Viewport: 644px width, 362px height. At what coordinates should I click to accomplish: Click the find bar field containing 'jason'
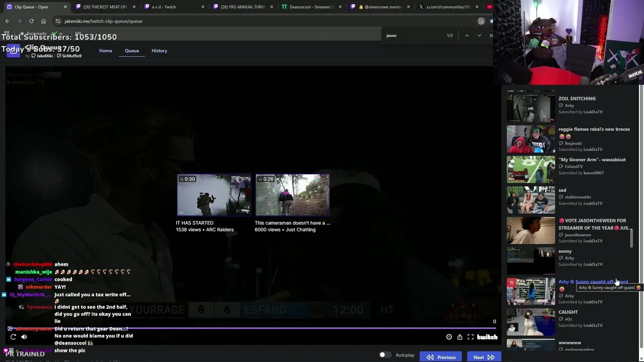click(413, 35)
